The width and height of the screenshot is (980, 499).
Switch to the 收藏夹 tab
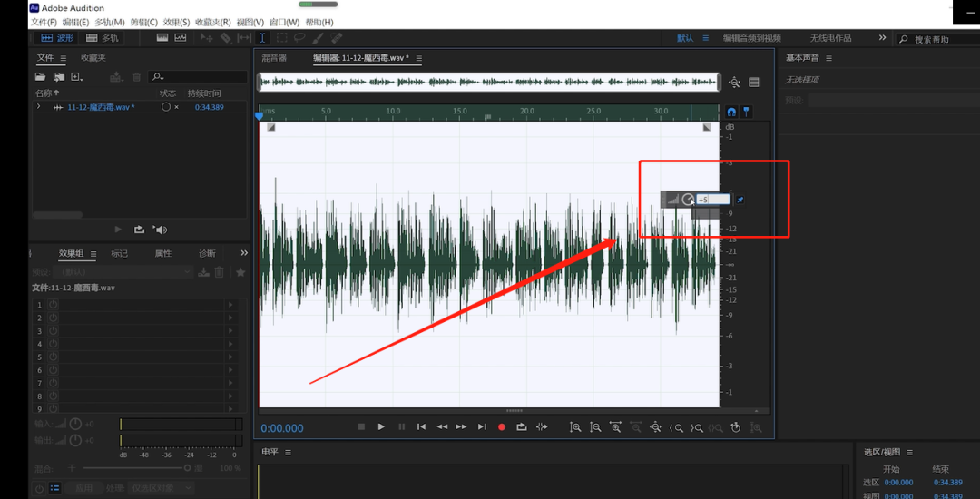coord(93,57)
